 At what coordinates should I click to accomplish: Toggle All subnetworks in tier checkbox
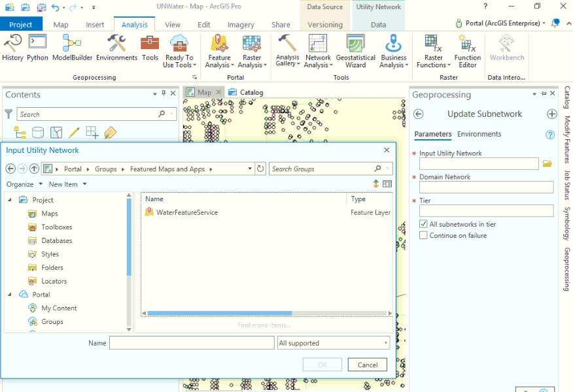[423, 224]
